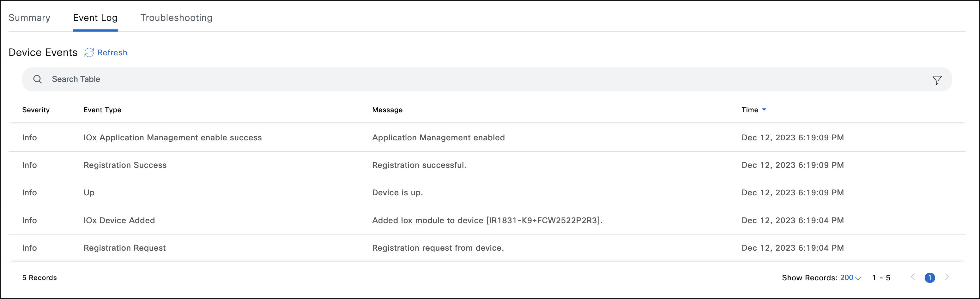980x299 pixels.
Task: Click the magnifier search icon
Action: click(x=37, y=79)
